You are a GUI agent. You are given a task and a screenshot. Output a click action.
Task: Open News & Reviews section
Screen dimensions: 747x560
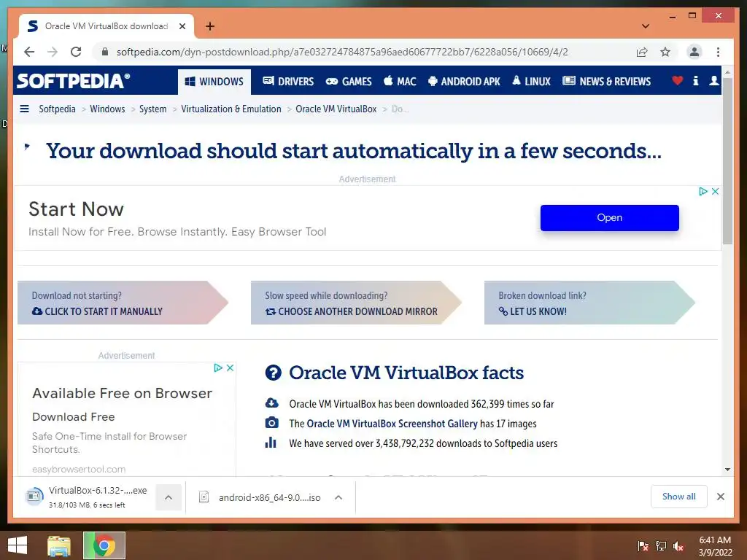[606, 82]
